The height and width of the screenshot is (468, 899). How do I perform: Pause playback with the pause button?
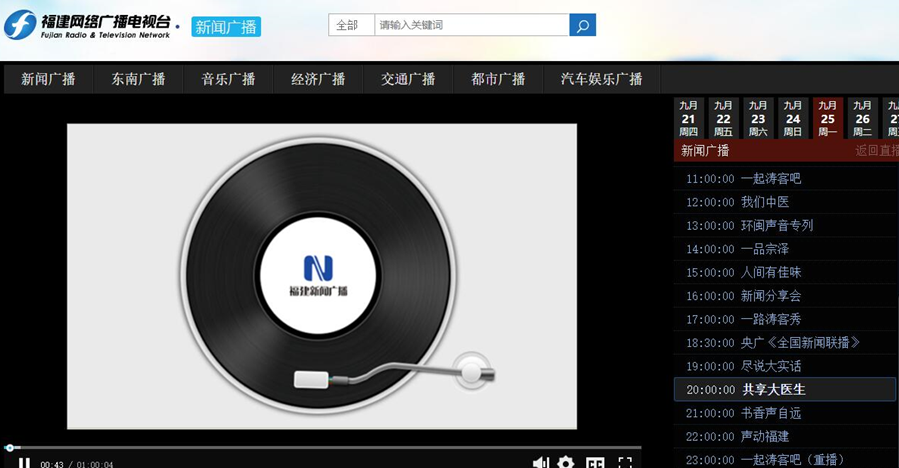pos(25,463)
